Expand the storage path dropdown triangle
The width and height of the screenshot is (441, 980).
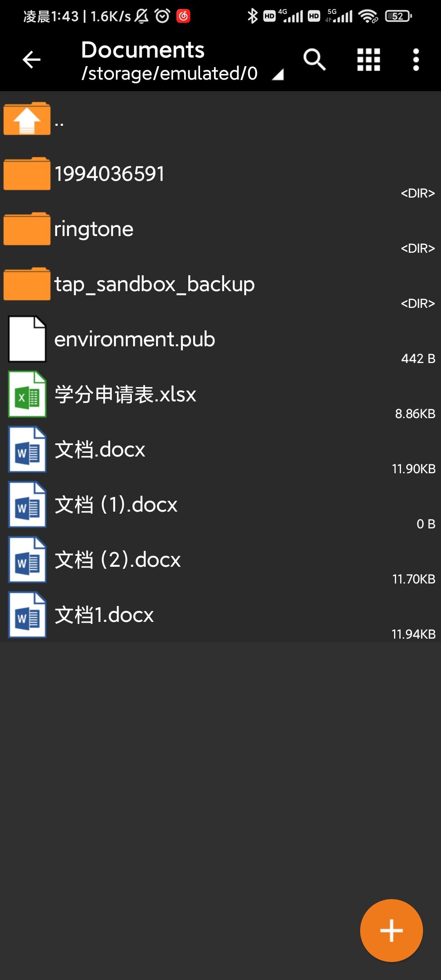click(278, 74)
